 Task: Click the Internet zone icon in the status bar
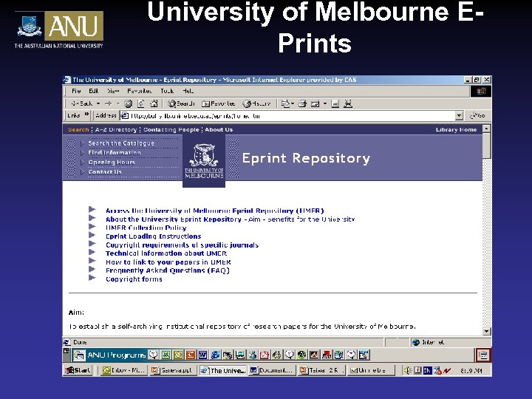415,342
